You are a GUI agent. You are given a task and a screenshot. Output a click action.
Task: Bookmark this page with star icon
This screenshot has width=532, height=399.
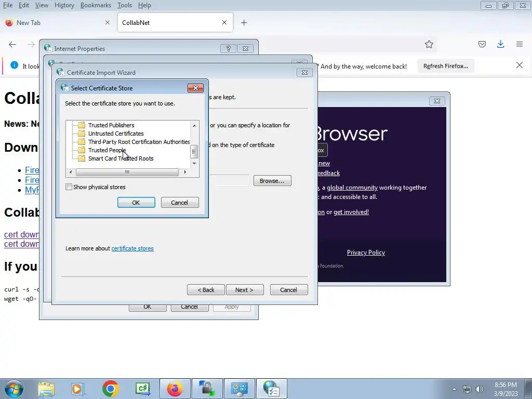[x=429, y=45]
